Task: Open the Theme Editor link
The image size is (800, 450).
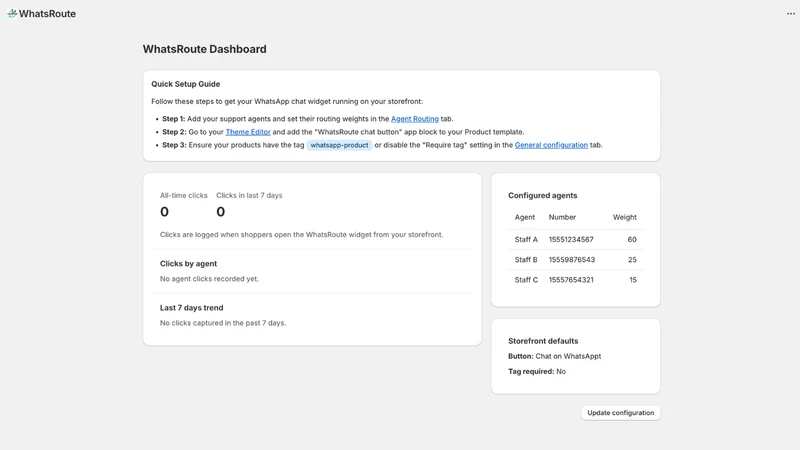Action: [x=248, y=132]
